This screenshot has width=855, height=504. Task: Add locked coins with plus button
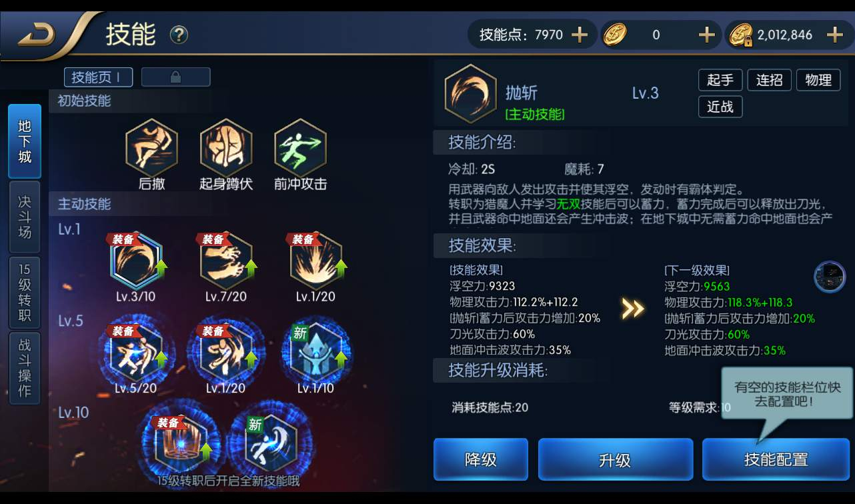[834, 35]
